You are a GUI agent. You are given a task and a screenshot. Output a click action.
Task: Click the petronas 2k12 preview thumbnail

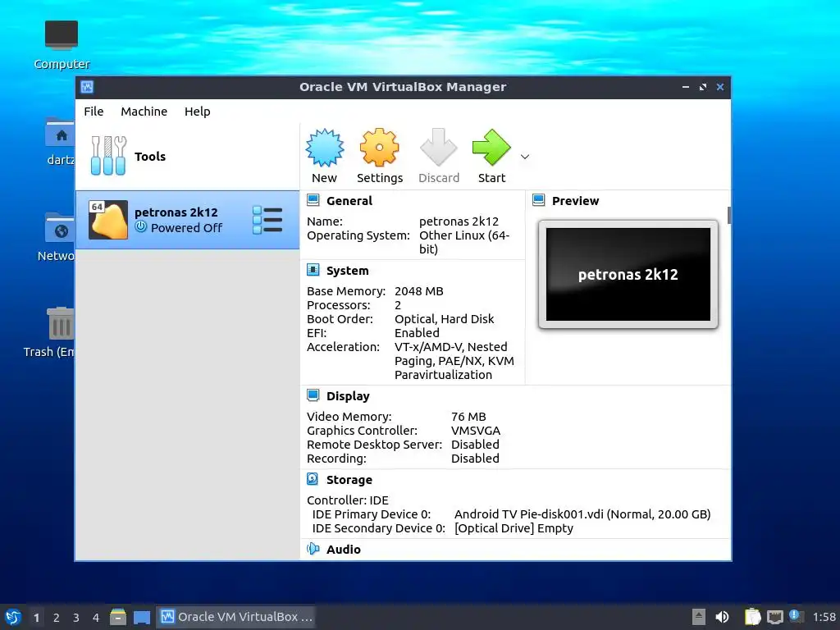point(628,274)
